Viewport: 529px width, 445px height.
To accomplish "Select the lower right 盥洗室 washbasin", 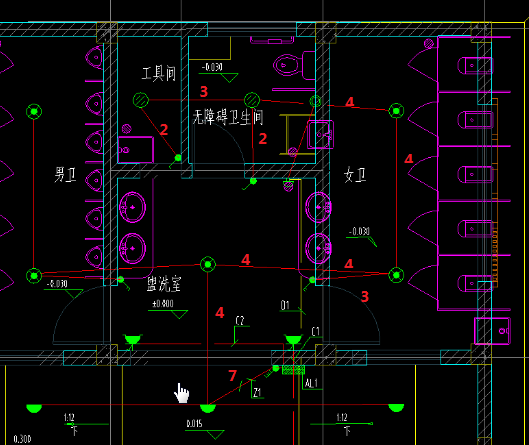I will (x=318, y=248).
